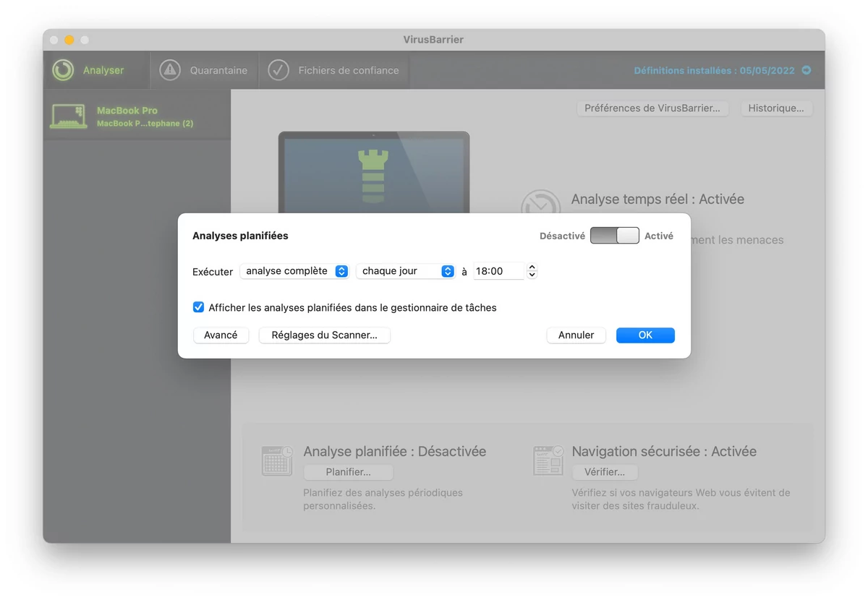868x600 pixels.
Task: Click the Analyser radar icon
Action: pyautogui.click(x=63, y=70)
